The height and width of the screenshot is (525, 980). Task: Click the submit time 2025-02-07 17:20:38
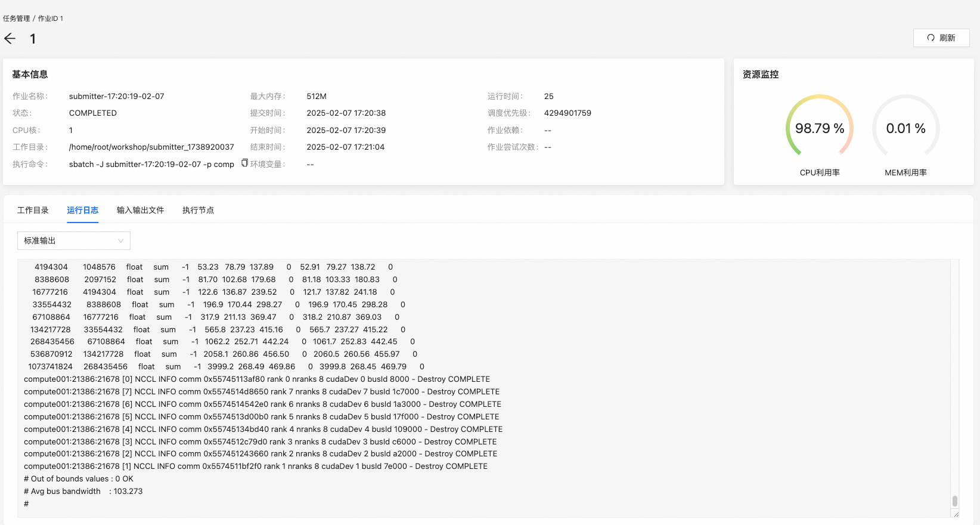click(x=346, y=113)
